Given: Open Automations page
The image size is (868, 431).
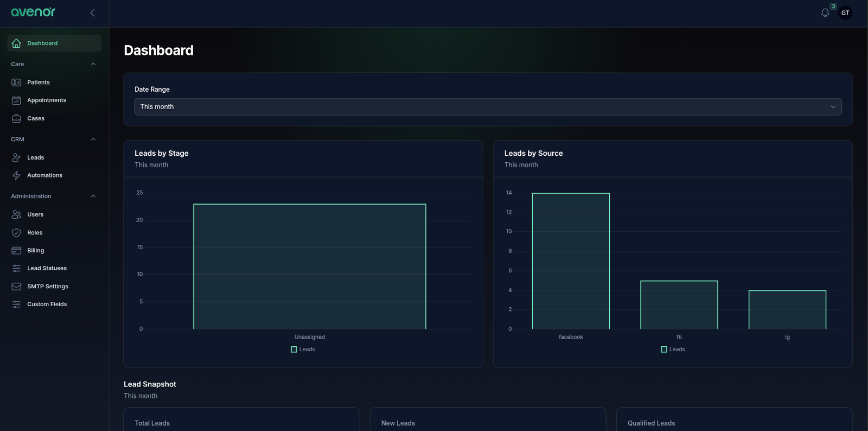Looking at the screenshot, I should pos(54,175).
